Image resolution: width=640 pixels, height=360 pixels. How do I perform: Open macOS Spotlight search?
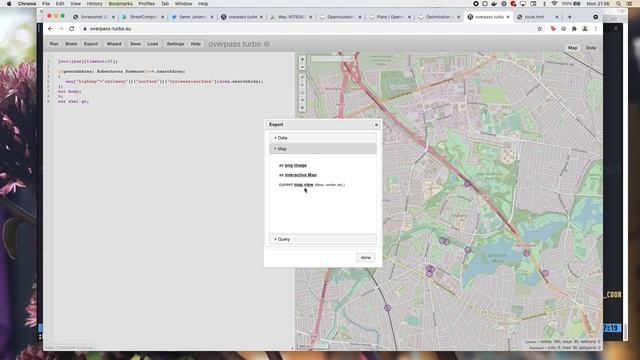(619, 4)
